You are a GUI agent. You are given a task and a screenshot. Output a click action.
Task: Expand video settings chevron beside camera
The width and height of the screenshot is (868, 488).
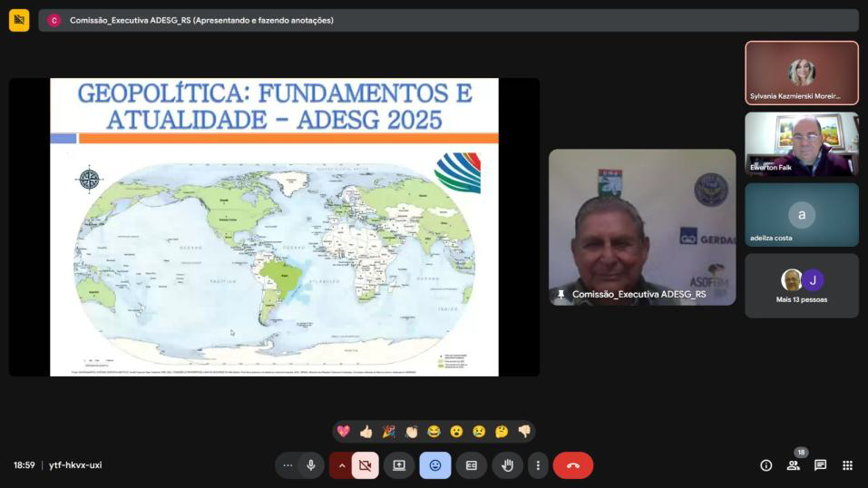tap(341, 465)
